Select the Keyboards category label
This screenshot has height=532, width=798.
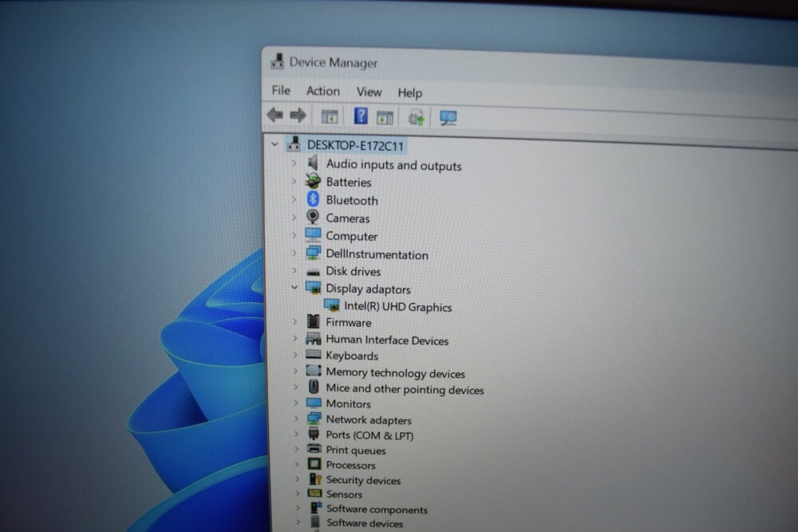pos(352,356)
